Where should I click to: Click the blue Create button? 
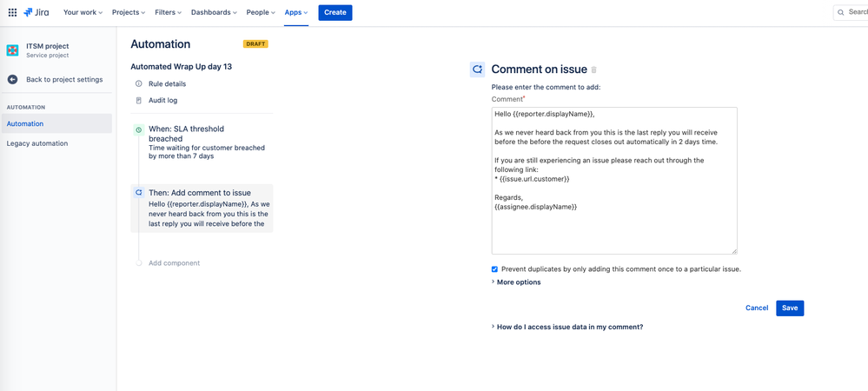tap(335, 12)
